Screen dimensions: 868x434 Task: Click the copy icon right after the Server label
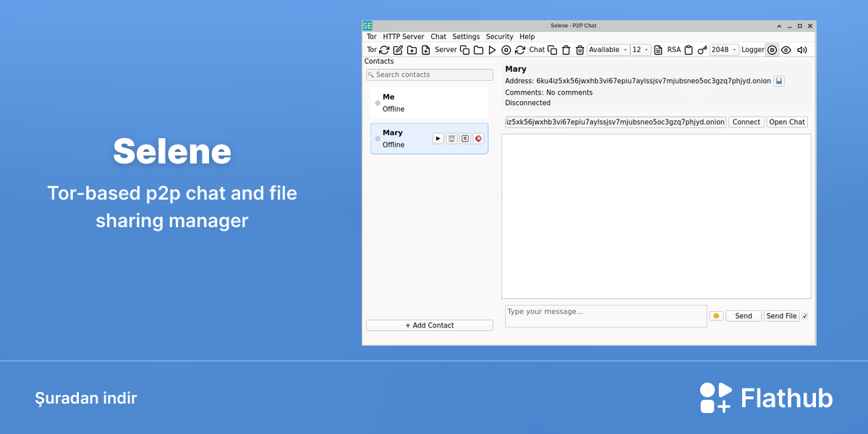(x=465, y=50)
